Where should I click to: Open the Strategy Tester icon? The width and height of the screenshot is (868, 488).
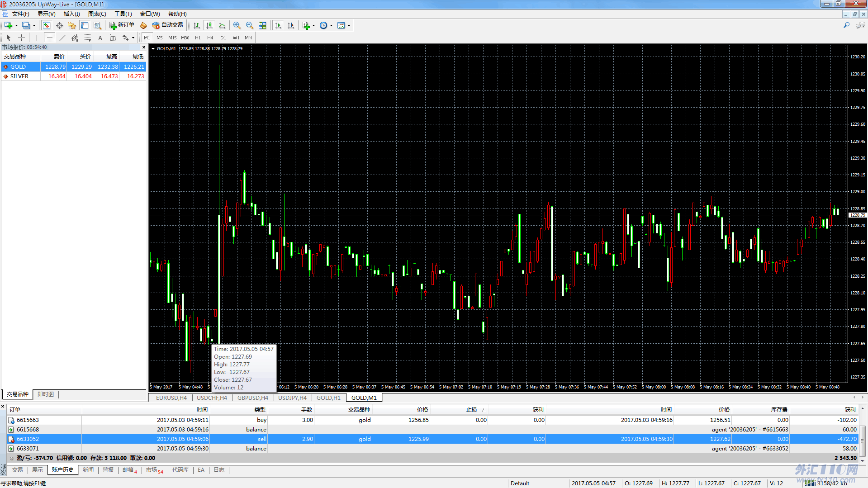pyautogui.click(x=97, y=25)
